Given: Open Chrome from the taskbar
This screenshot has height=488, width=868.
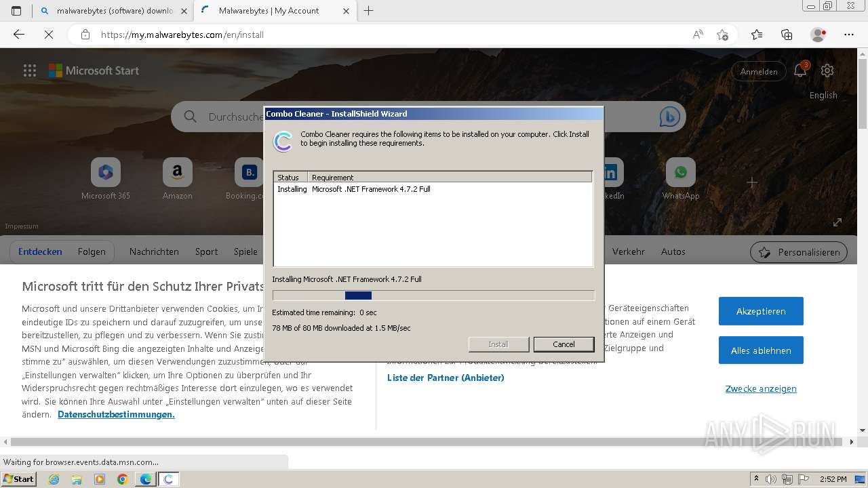Looking at the screenshot, I should pos(122,479).
